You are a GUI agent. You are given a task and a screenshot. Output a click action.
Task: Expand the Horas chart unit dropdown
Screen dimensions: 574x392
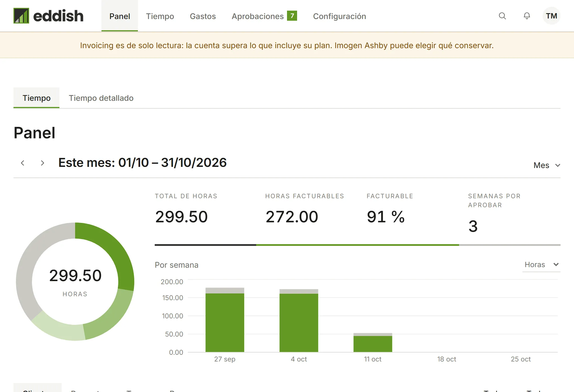coord(541,265)
